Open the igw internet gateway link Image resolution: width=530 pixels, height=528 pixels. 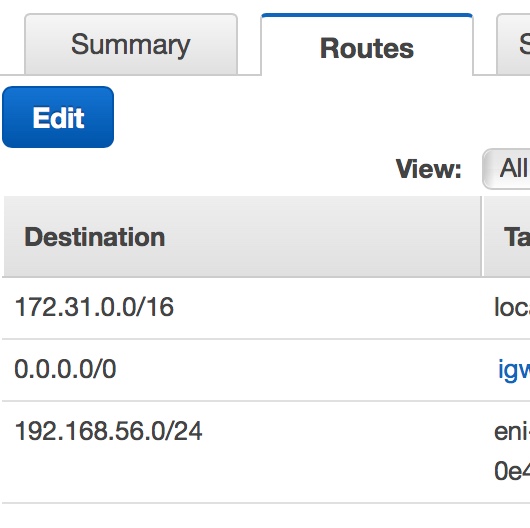point(514,370)
